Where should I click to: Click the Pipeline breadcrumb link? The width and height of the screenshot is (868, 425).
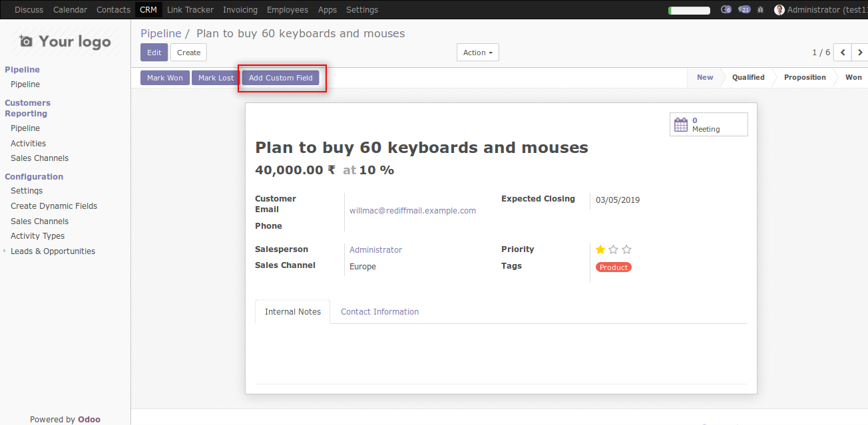pos(161,33)
